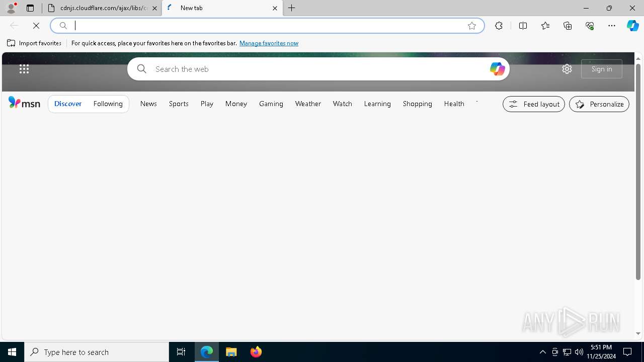644x362 pixels.
Task: Click the Sign in button
Action: pyautogui.click(x=602, y=69)
